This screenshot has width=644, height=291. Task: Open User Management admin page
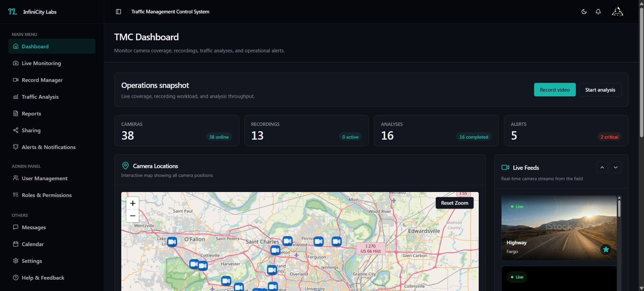coord(52,178)
